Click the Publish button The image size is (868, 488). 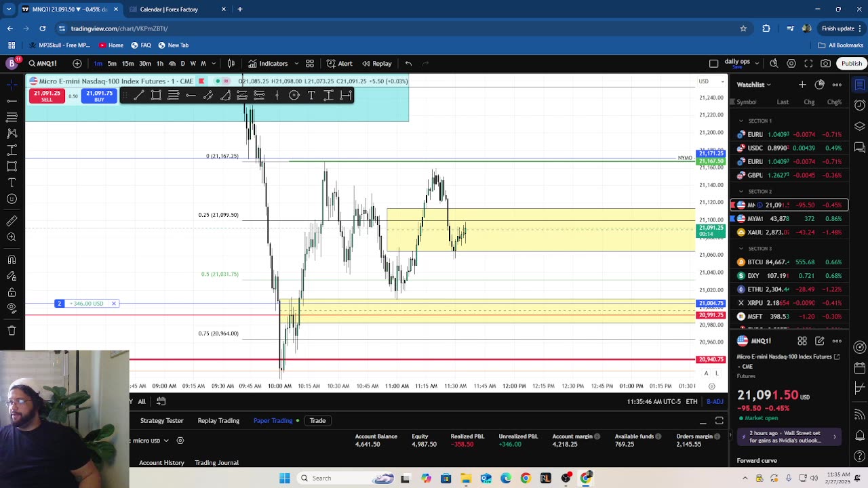coord(852,64)
